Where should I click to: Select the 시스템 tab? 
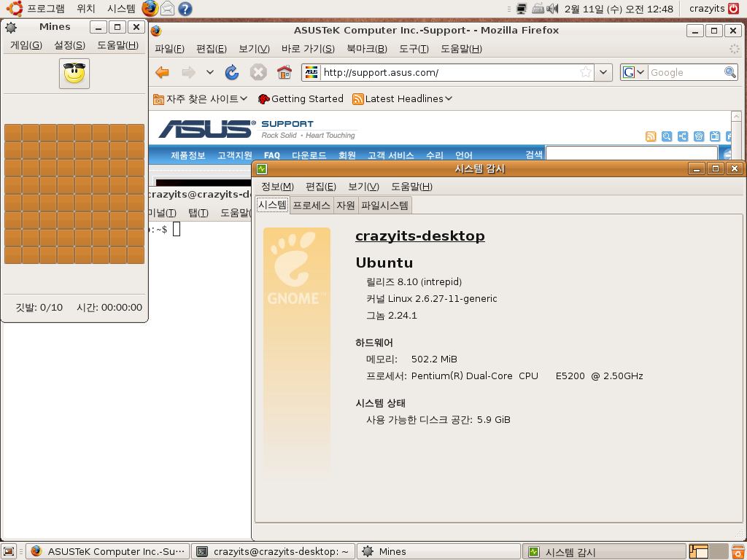click(x=272, y=205)
